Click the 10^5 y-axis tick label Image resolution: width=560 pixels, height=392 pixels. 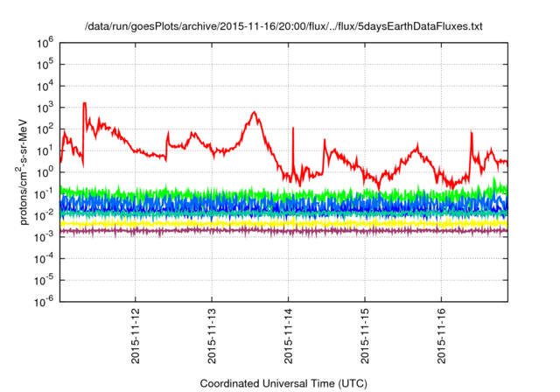tap(45, 65)
